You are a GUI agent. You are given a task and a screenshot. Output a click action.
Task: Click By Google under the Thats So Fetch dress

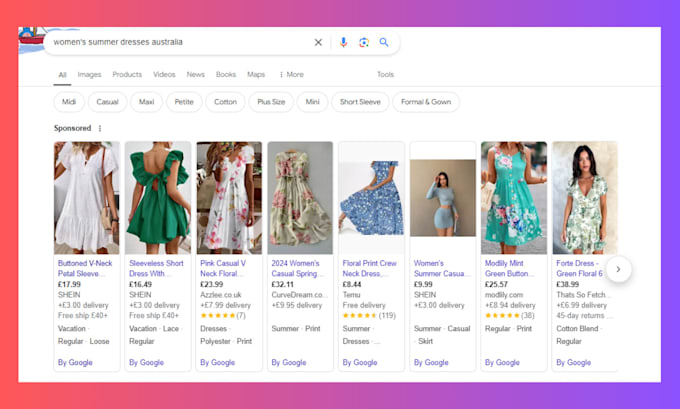click(x=573, y=363)
